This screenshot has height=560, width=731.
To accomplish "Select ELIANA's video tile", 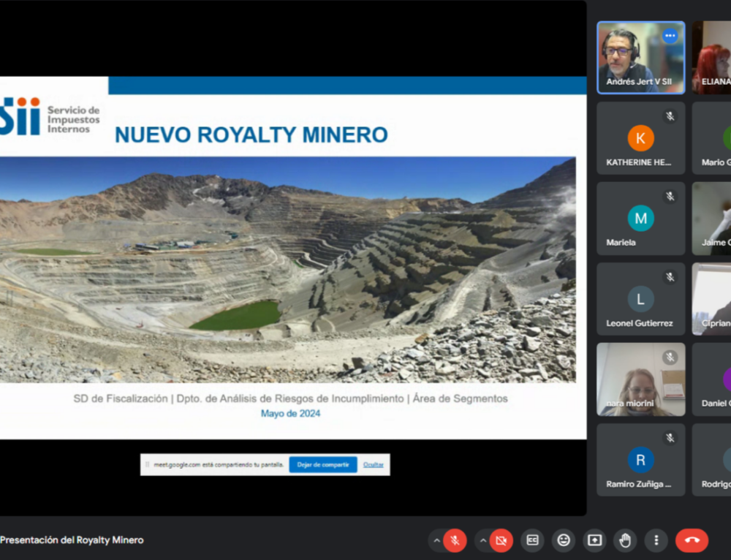I will [711, 57].
